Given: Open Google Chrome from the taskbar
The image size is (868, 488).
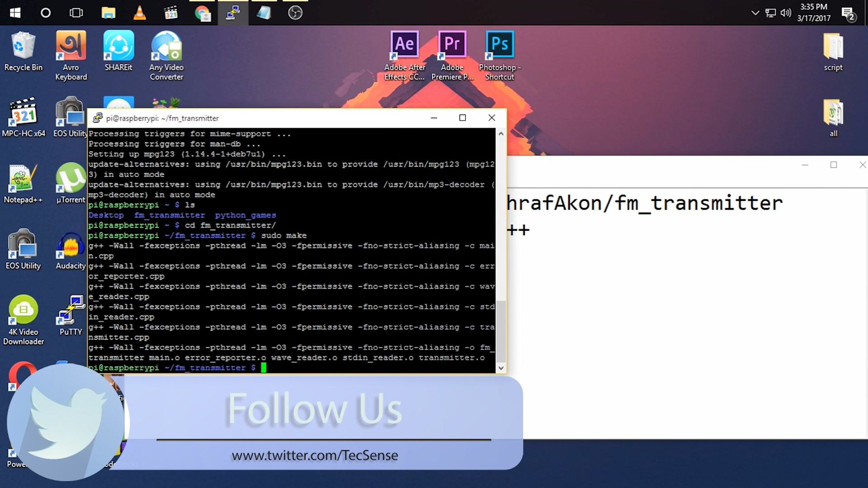Looking at the screenshot, I should tap(202, 13).
